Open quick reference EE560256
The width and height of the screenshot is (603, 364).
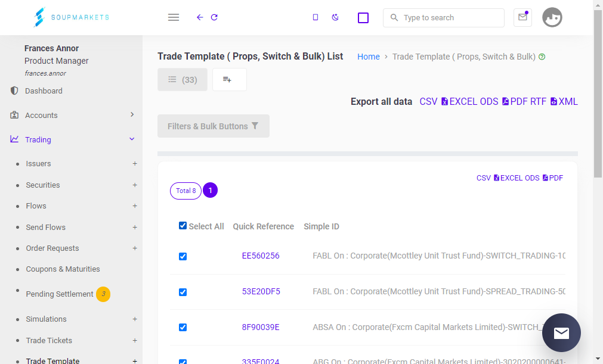(261, 256)
